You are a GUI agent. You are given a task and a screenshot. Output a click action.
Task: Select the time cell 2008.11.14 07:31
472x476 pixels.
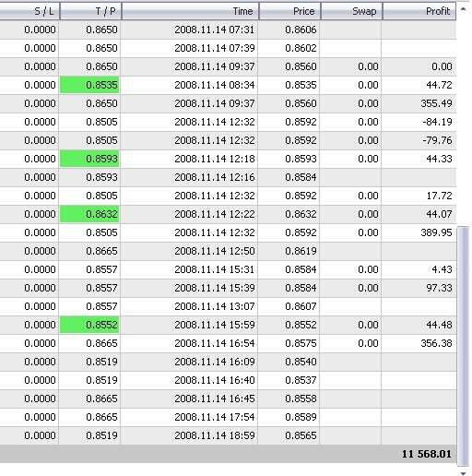pos(215,30)
